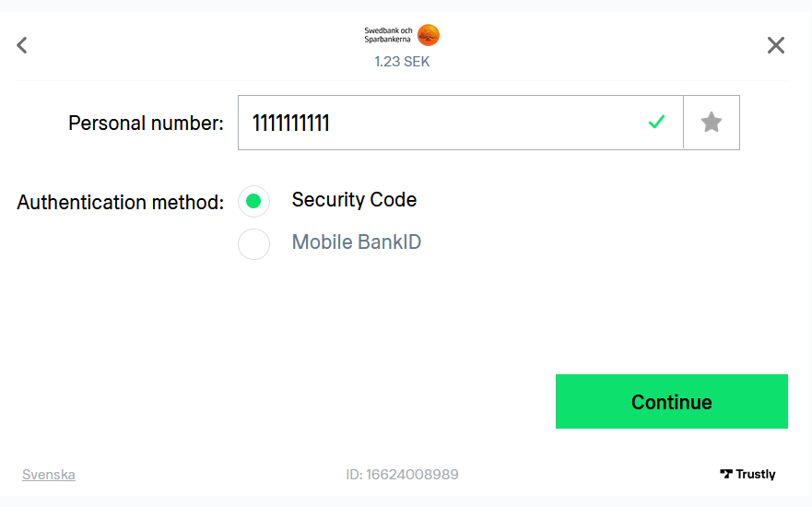Image resolution: width=812 pixels, height=507 pixels.
Task: Switch language via the Svenska link
Action: point(49,475)
